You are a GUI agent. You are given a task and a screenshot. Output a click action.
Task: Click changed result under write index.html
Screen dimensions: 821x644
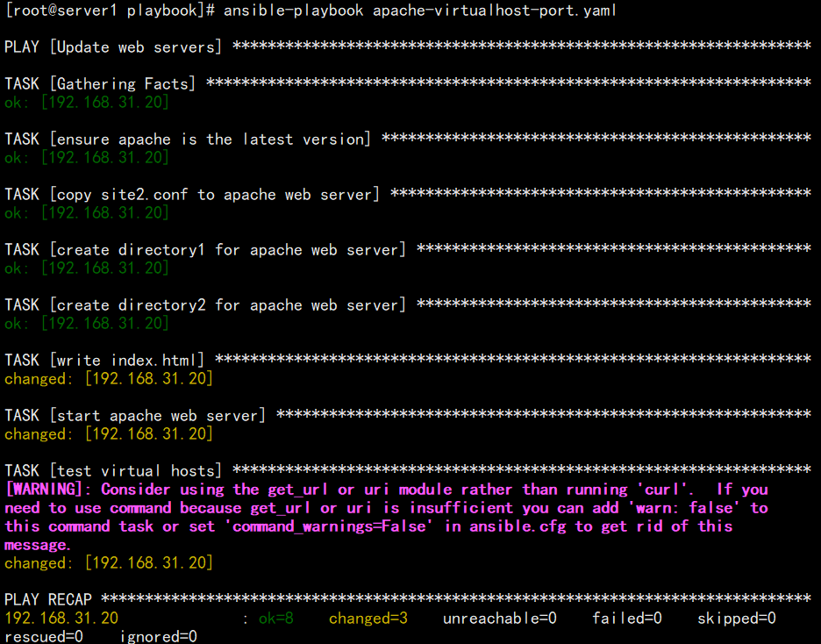[x=109, y=378]
